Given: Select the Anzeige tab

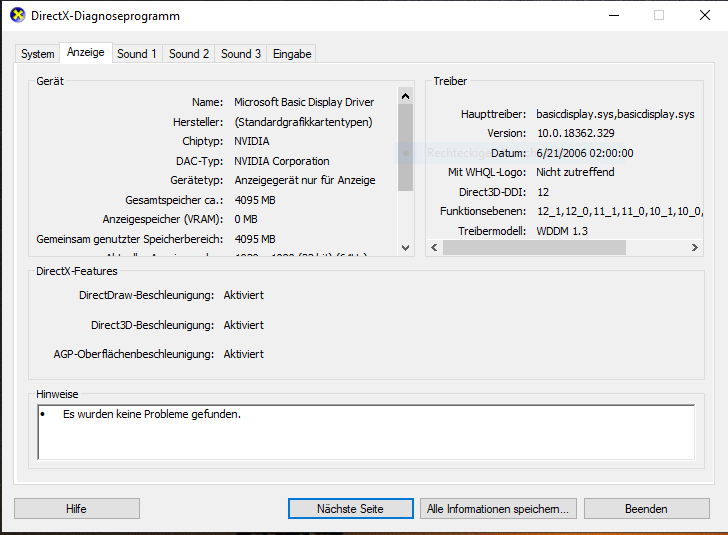Looking at the screenshot, I should pyautogui.click(x=86, y=52).
